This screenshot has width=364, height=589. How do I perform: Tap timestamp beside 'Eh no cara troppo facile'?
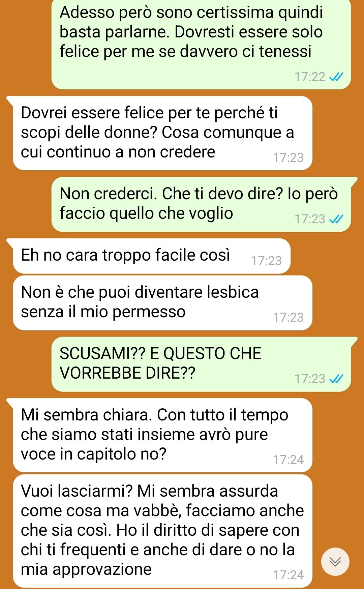(266, 261)
